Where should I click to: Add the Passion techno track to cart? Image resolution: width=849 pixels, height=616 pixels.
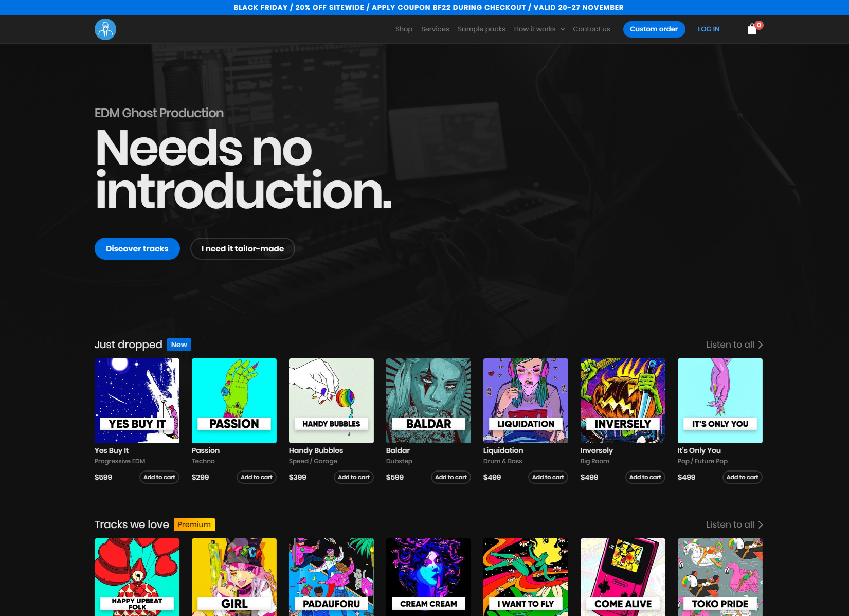257,477
